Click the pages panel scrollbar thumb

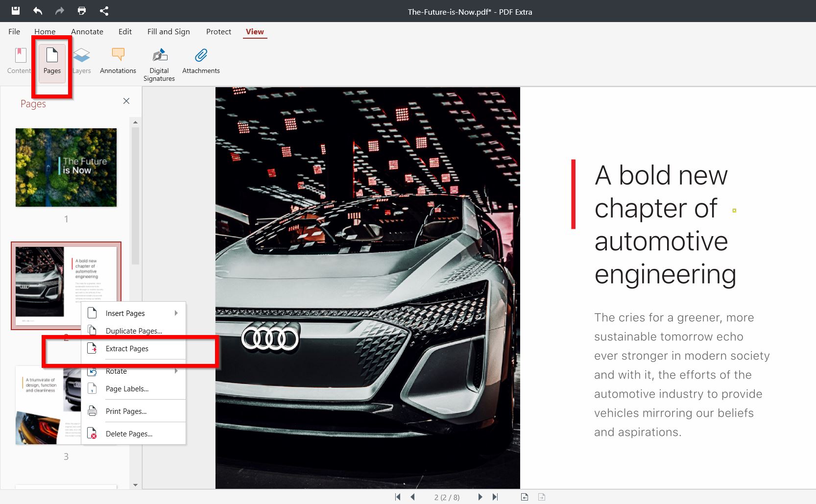[135, 196]
